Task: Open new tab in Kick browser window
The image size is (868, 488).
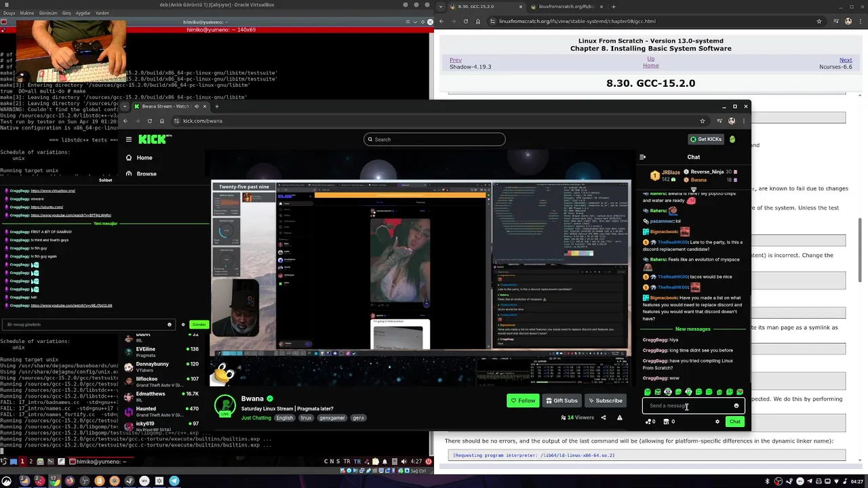Action: coord(217,106)
